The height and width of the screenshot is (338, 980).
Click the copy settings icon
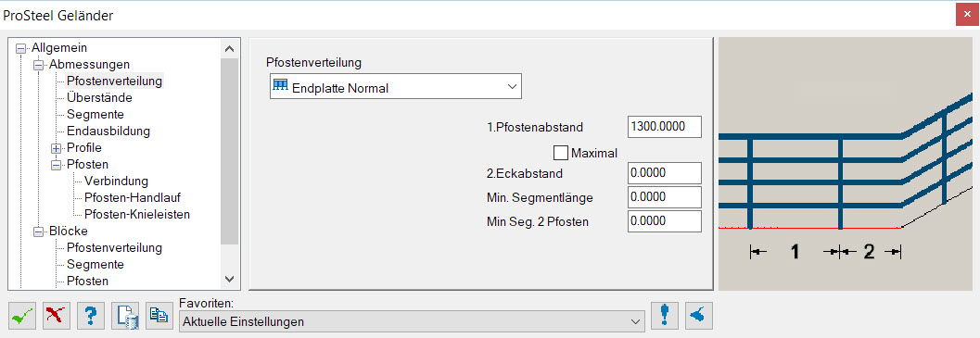tap(159, 316)
